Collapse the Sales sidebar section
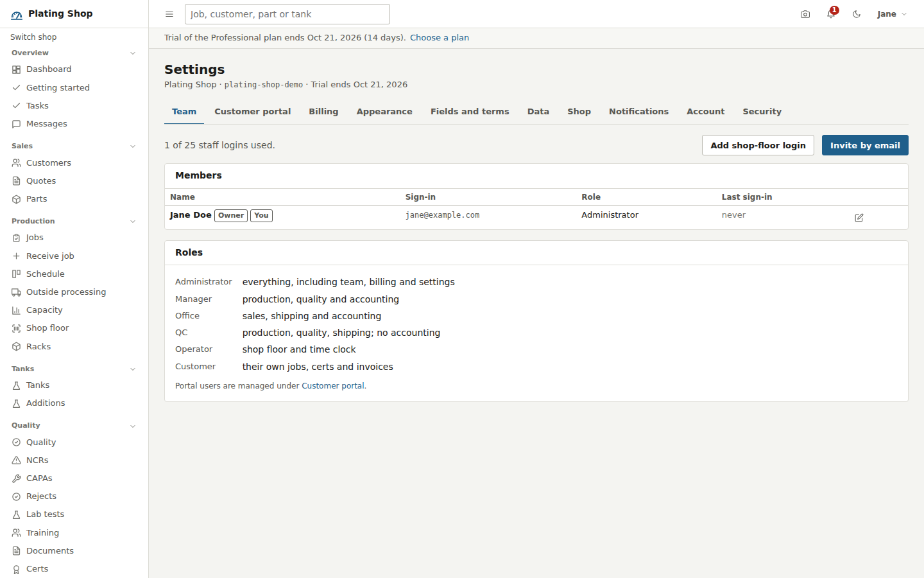This screenshot has height=578, width=924. point(133,146)
